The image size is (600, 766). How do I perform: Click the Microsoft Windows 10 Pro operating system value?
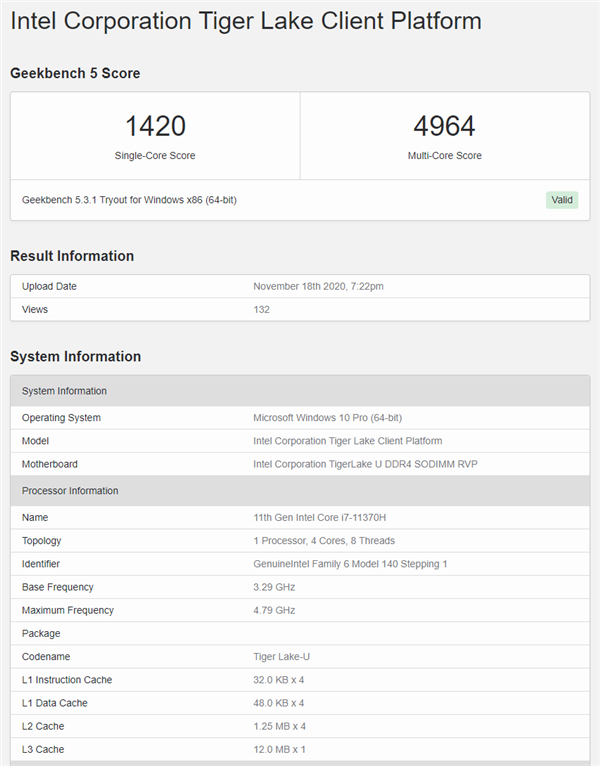[327, 418]
